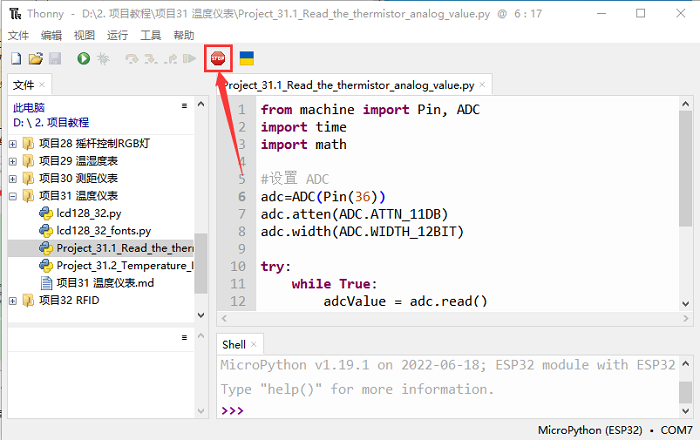The height and width of the screenshot is (440, 700).
Task: Close the Project_31.1 editor tab
Action: point(482,86)
